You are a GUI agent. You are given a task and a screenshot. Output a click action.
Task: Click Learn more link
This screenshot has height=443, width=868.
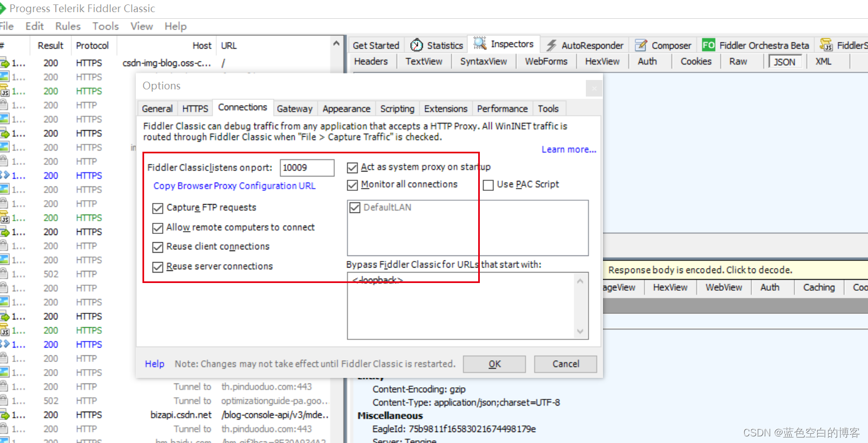(569, 150)
